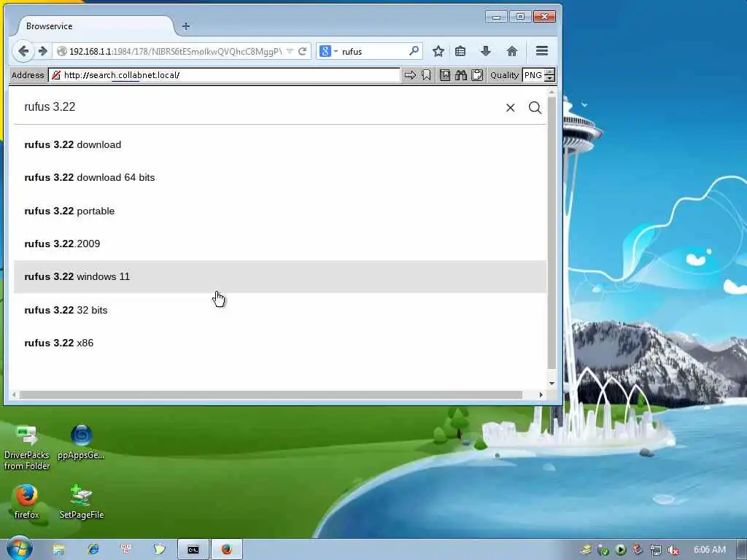Clear the search query with X
The height and width of the screenshot is (560, 747).
510,108
